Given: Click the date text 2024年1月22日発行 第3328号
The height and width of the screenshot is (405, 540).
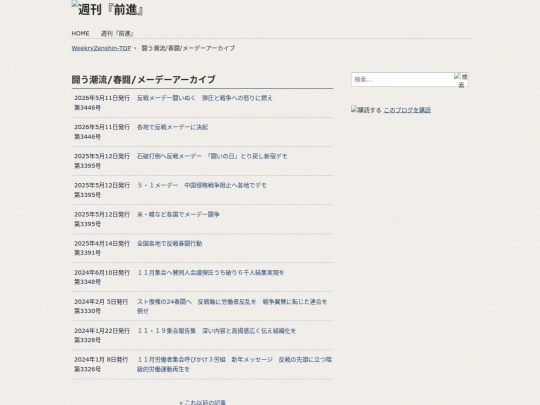Looking at the screenshot, I should 102,335.
